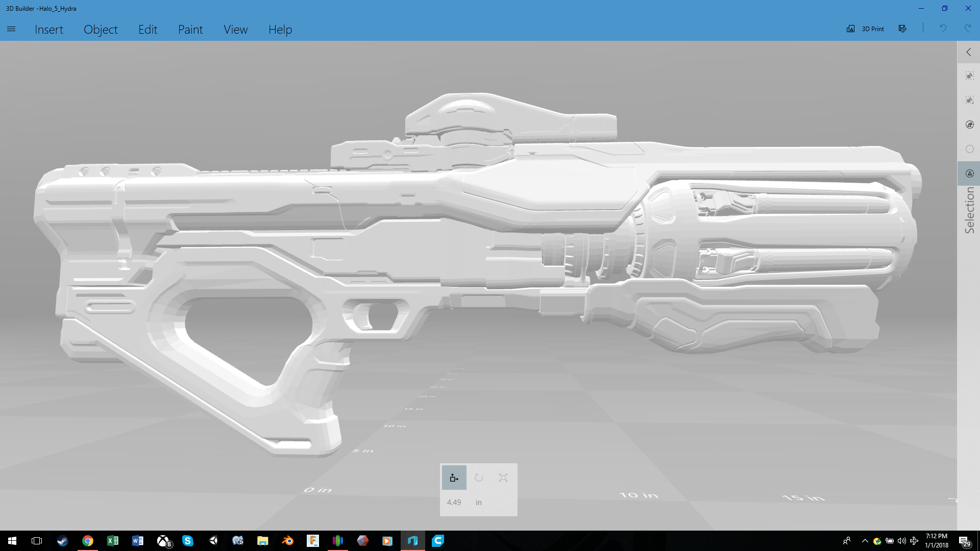Screen dimensions: 980x551
Task: Open Unity from the taskbar
Action: point(213,541)
